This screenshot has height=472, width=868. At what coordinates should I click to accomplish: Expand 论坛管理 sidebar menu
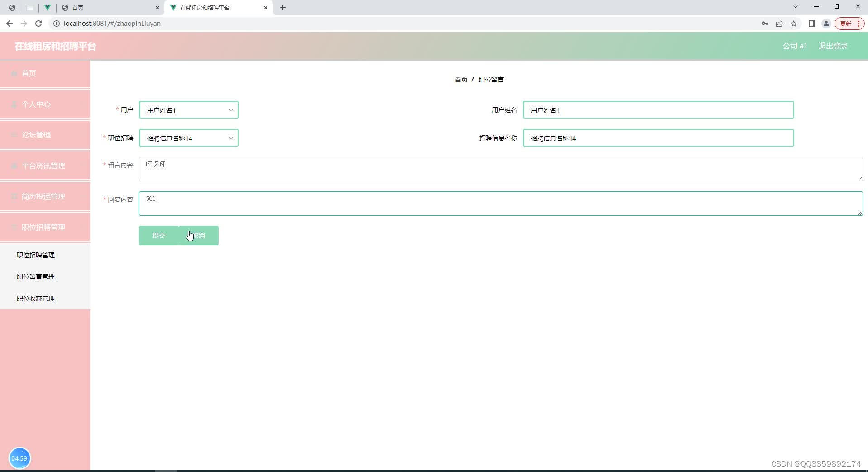coord(45,135)
